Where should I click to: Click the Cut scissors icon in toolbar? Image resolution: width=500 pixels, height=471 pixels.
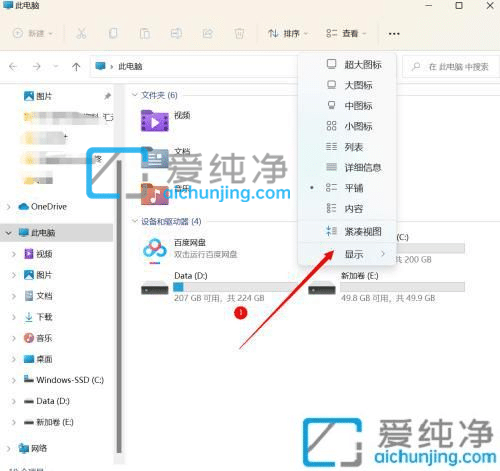81,33
